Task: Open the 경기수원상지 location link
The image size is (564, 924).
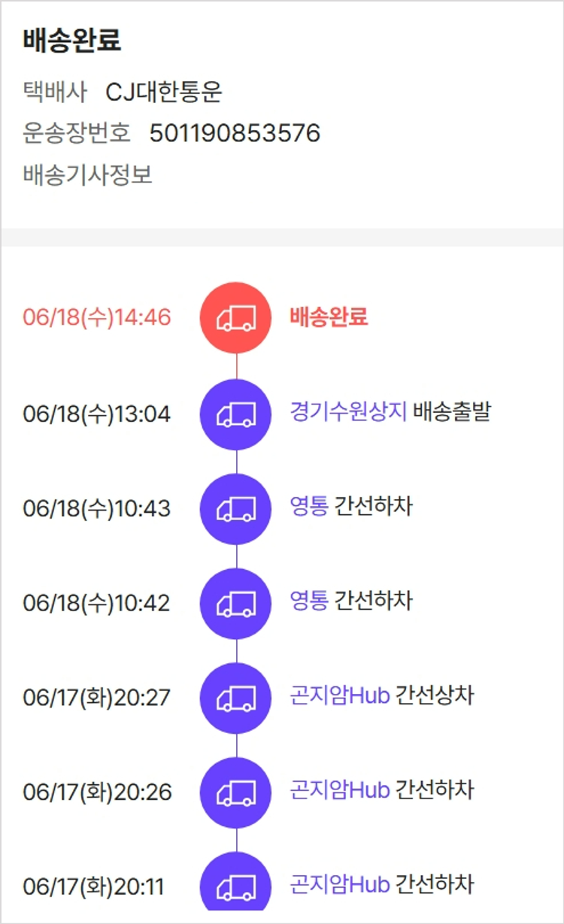Action: click(347, 412)
